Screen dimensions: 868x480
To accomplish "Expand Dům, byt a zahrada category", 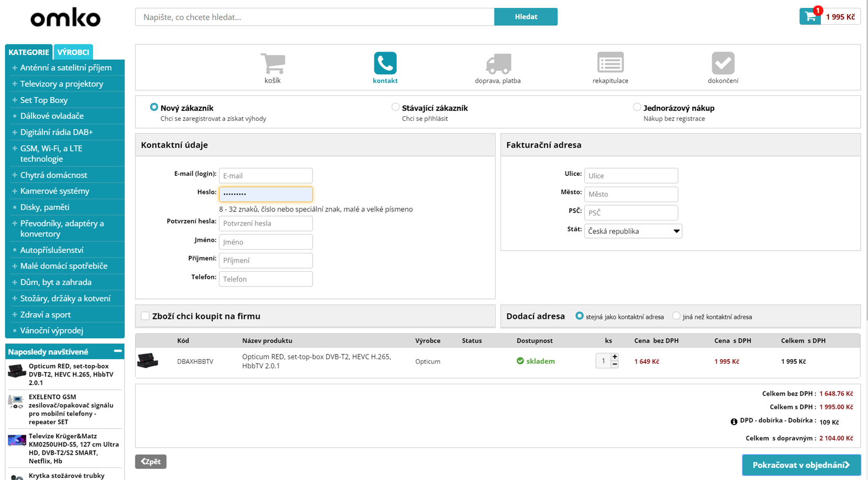I will [x=15, y=282].
